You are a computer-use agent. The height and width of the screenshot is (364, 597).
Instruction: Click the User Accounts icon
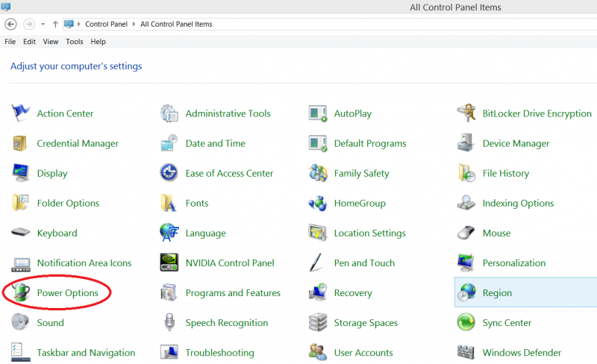[x=318, y=352]
